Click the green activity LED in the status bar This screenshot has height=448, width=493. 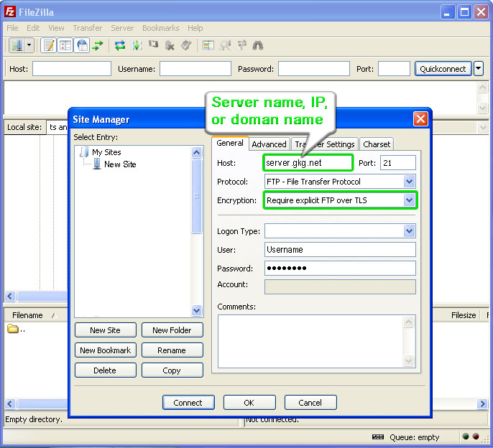[466, 437]
